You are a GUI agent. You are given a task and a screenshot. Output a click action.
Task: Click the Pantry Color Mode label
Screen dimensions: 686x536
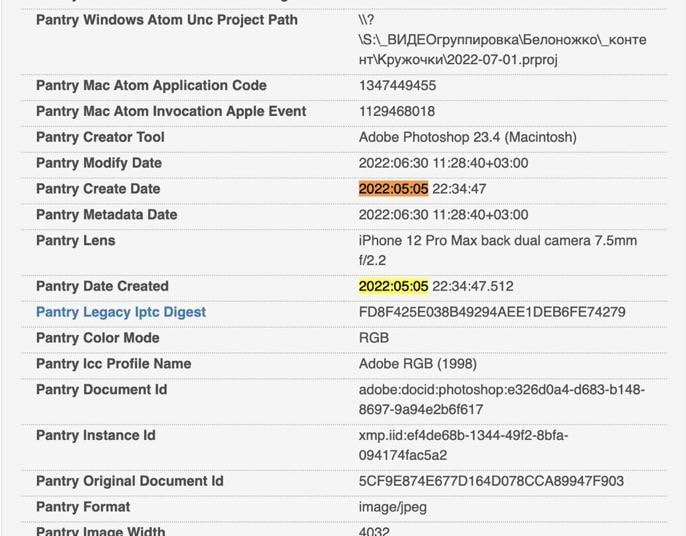[97, 338]
